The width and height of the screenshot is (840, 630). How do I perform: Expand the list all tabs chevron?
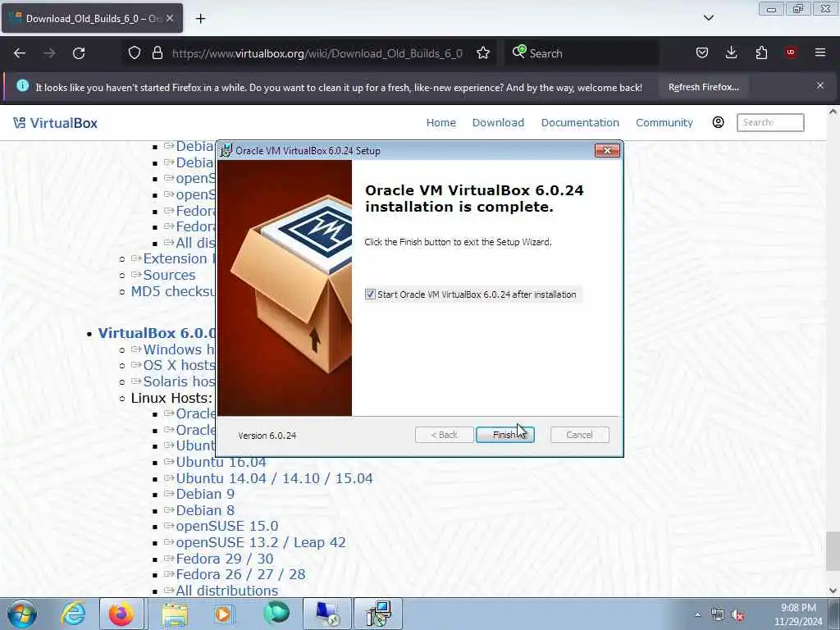pyautogui.click(x=708, y=18)
